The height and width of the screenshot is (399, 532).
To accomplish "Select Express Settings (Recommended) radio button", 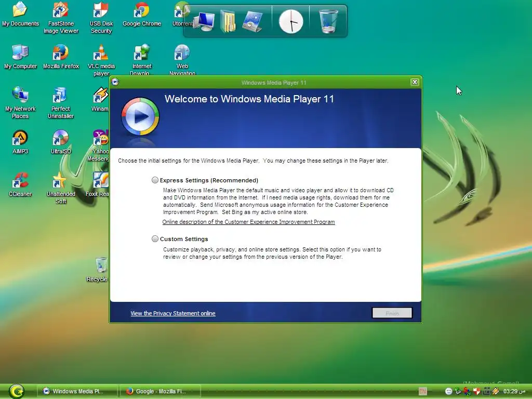I will (x=155, y=180).
